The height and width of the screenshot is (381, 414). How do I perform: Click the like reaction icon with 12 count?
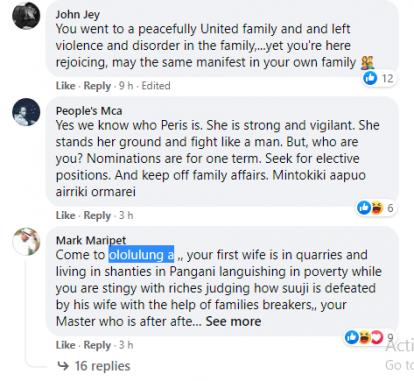tap(370, 78)
